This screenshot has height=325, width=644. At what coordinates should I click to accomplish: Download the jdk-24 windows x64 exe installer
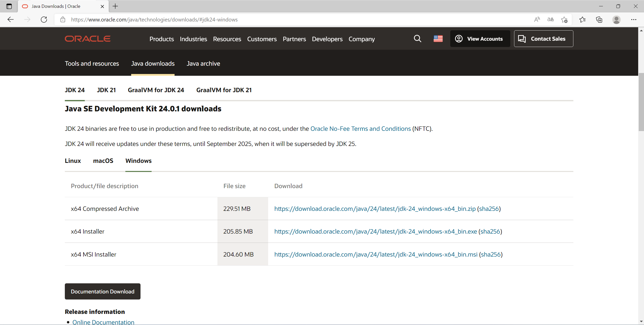click(x=376, y=232)
